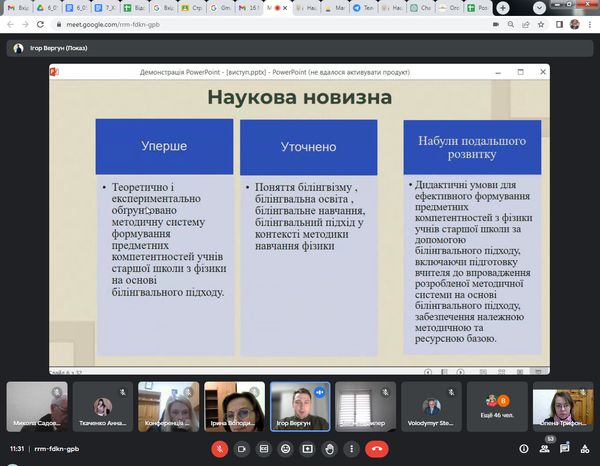Click Volodymyr Ste... participant tile
Image resolution: width=600 pixels, height=466 pixels.
coord(430,407)
